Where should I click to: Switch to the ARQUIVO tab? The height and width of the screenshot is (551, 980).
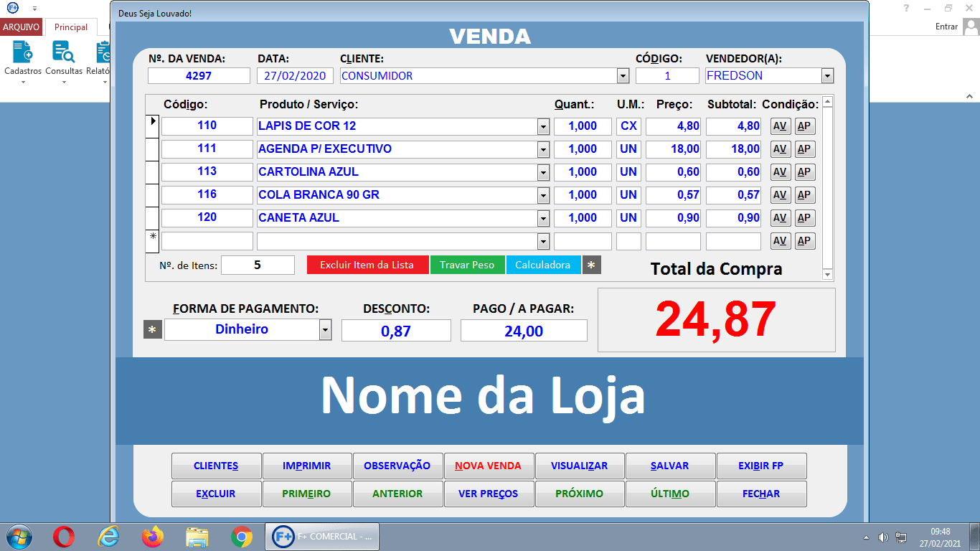[21, 27]
